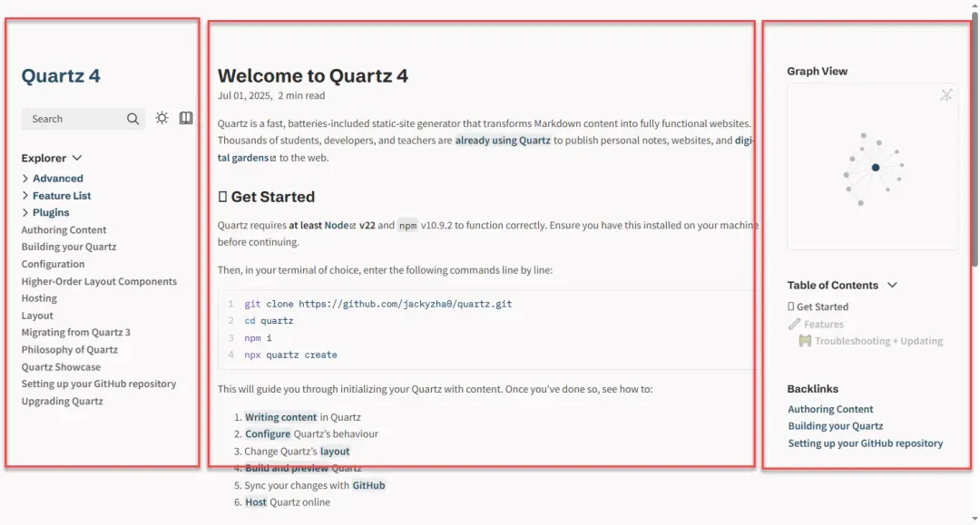Click external link icon after Node
This screenshot has height=525, width=980.
352,226
